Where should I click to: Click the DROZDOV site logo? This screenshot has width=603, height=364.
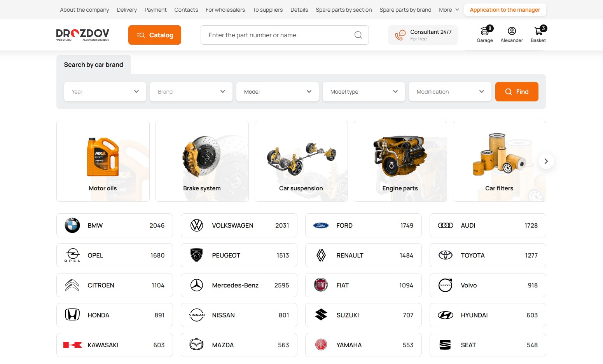point(83,35)
